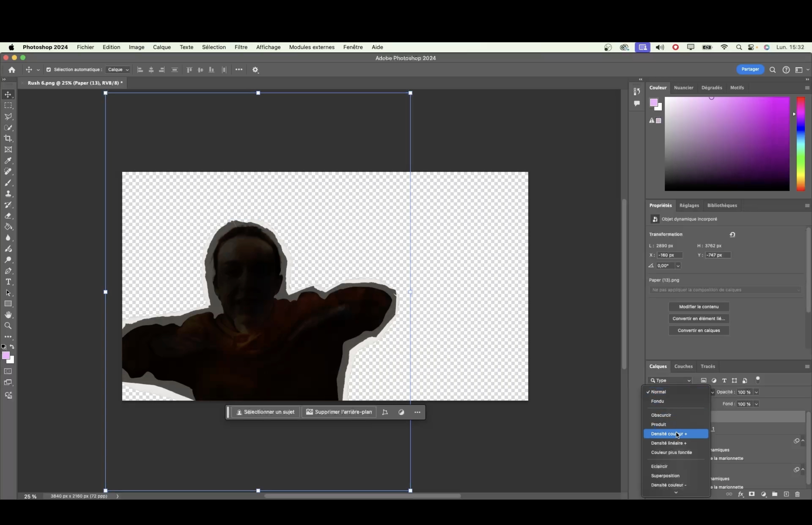Select the Crop tool
The height and width of the screenshot is (525, 812).
(8, 138)
